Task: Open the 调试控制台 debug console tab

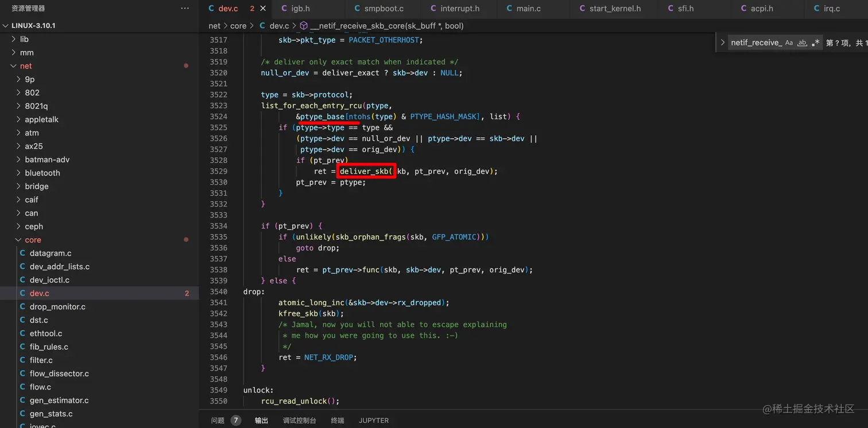Action: coord(299,421)
